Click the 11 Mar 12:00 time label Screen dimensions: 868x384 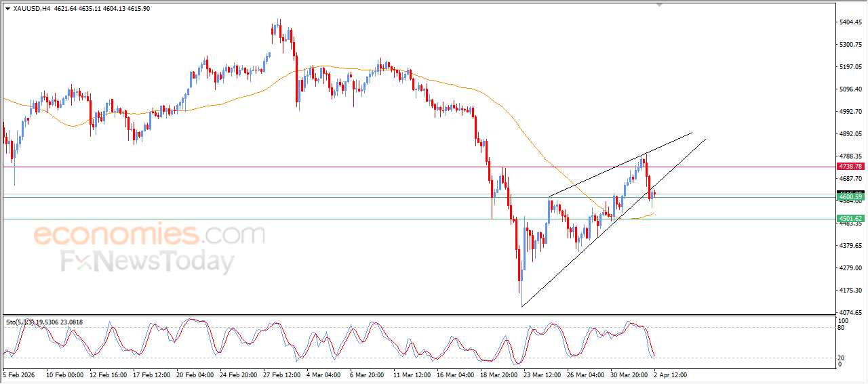[x=412, y=375]
